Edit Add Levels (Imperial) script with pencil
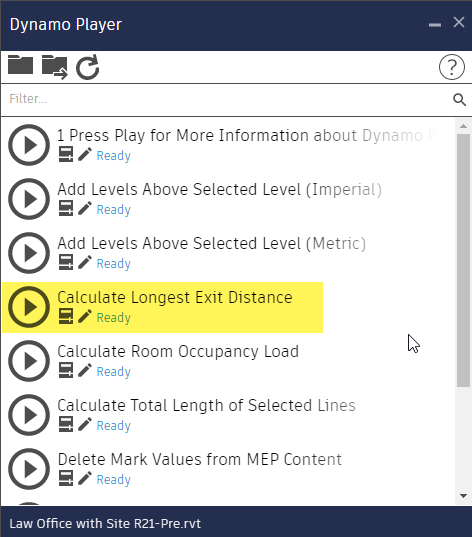The image size is (472, 537). tap(85, 208)
